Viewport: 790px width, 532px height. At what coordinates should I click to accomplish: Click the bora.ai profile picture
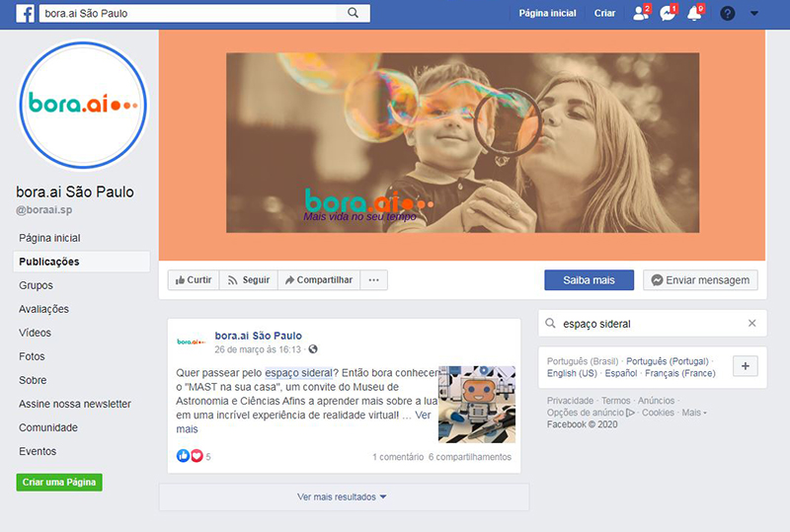click(x=83, y=105)
